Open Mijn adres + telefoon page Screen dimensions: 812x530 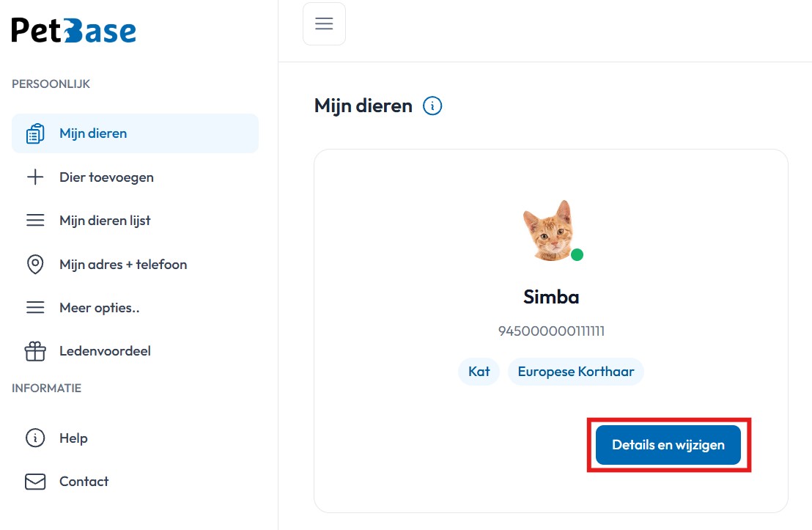[x=123, y=265]
